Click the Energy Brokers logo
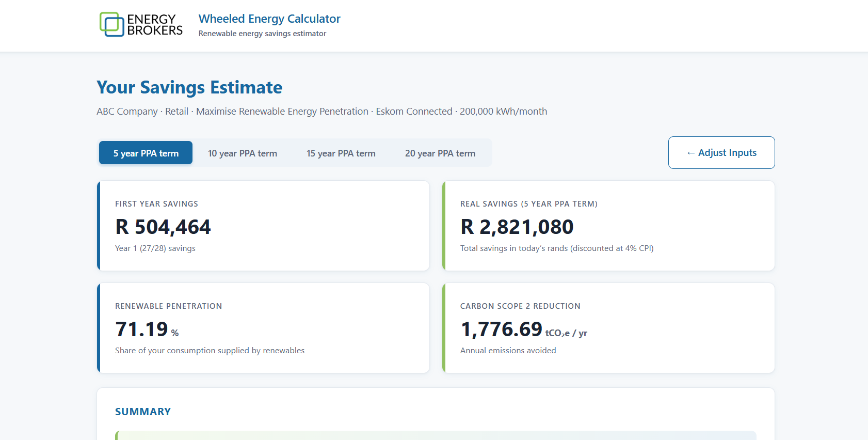The image size is (868, 440). [x=141, y=24]
